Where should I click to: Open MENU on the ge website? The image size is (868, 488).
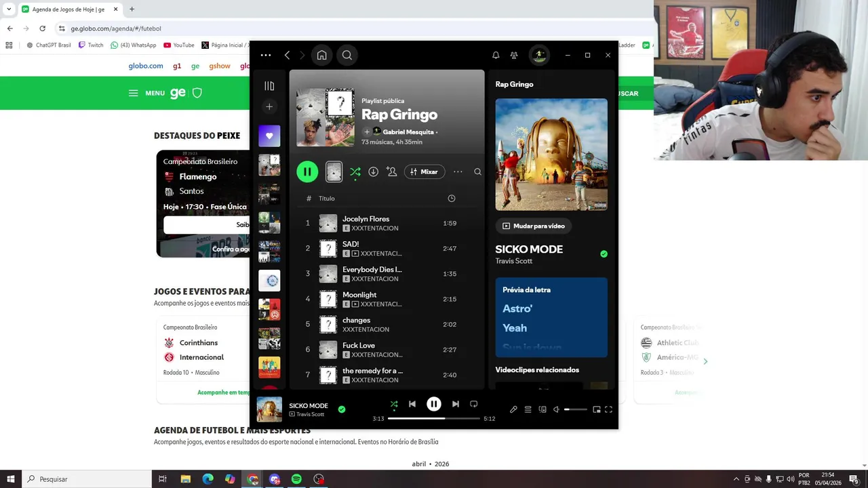point(146,93)
